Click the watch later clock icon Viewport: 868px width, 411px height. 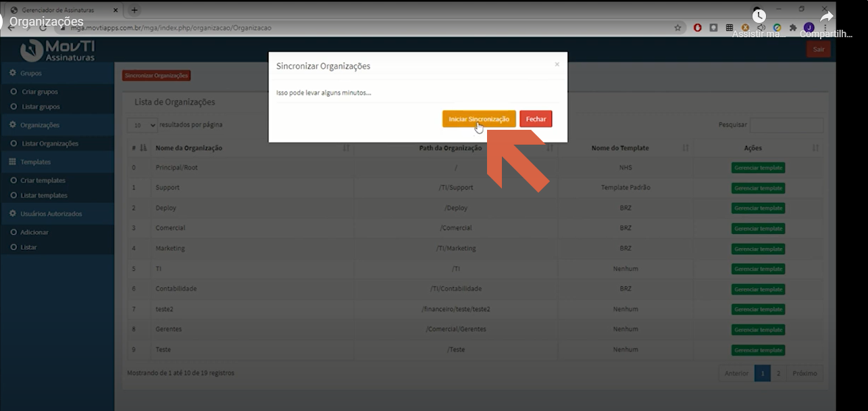(759, 16)
